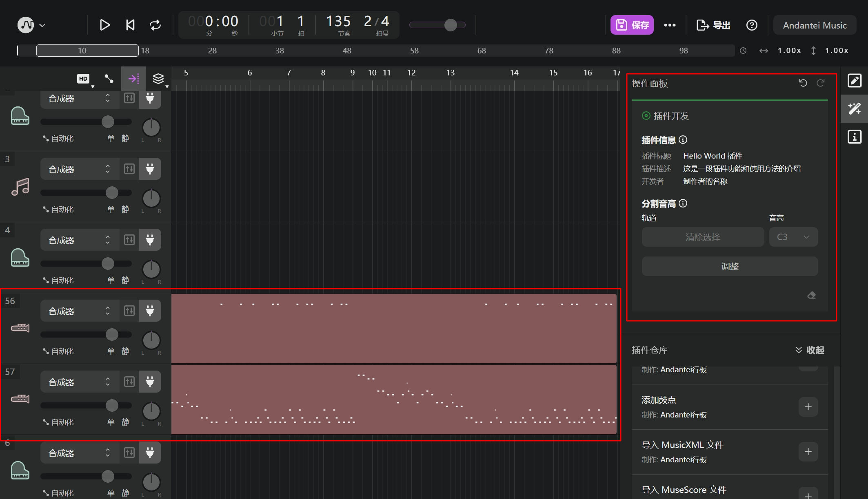Click the magic wand plugin sidebar icon
The width and height of the screenshot is (868, 499).
click(855, 109)
